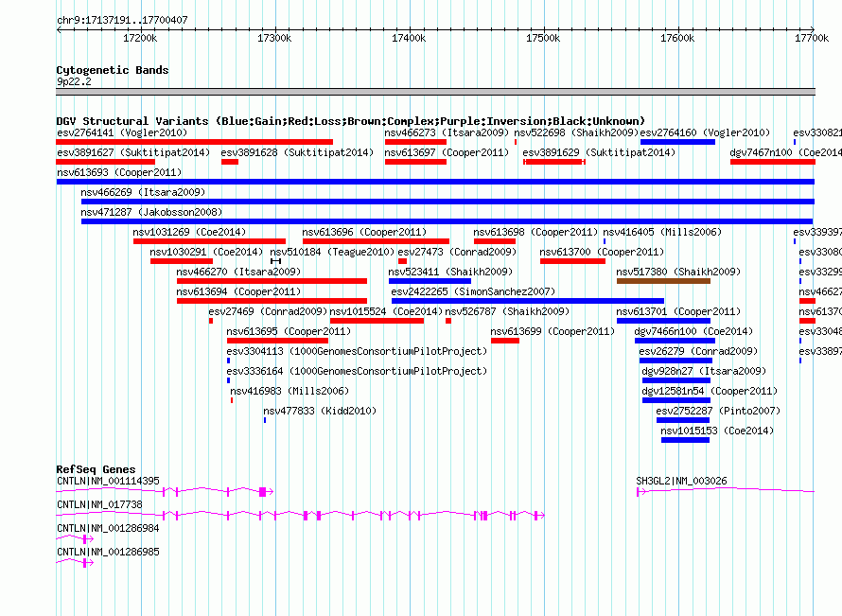Click the blue esv2422265 gain bar

[x=527, y=301]
